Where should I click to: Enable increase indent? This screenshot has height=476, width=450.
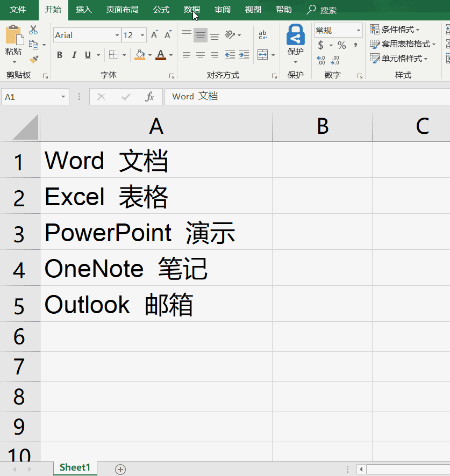coord(244,55)
